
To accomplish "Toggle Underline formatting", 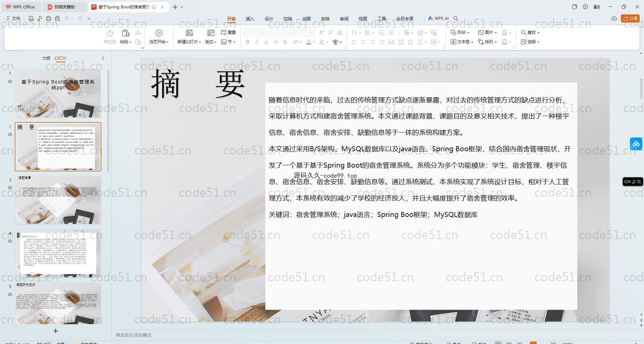I will pos(266,42).
